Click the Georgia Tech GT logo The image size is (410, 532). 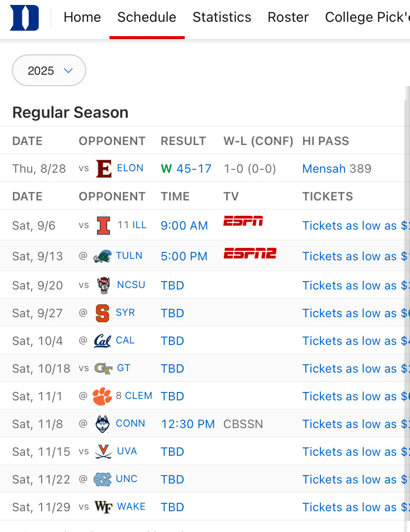tap(103, 369)
